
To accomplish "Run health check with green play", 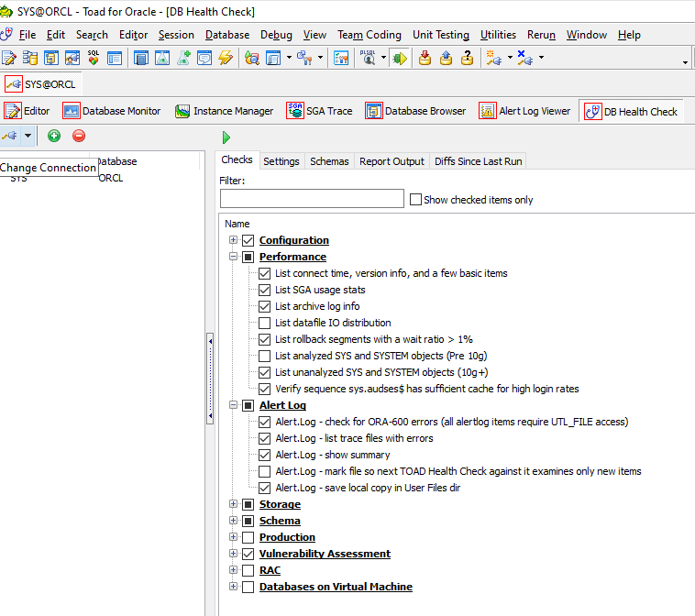I will coord(226,137).
